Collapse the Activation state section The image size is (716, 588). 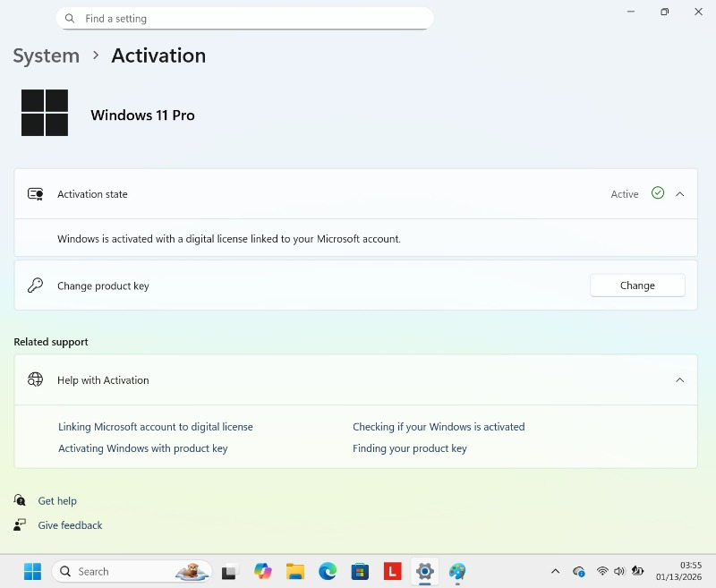click(x=679, y=194)
